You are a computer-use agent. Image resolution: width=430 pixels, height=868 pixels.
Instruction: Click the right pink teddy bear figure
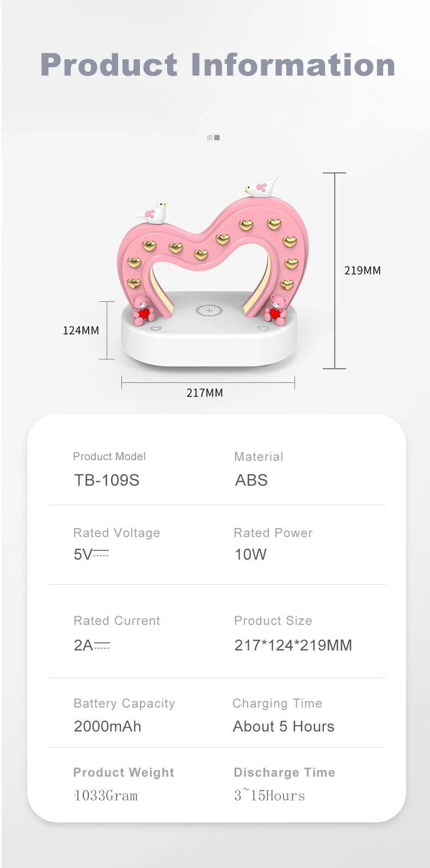tap(276, 309)
